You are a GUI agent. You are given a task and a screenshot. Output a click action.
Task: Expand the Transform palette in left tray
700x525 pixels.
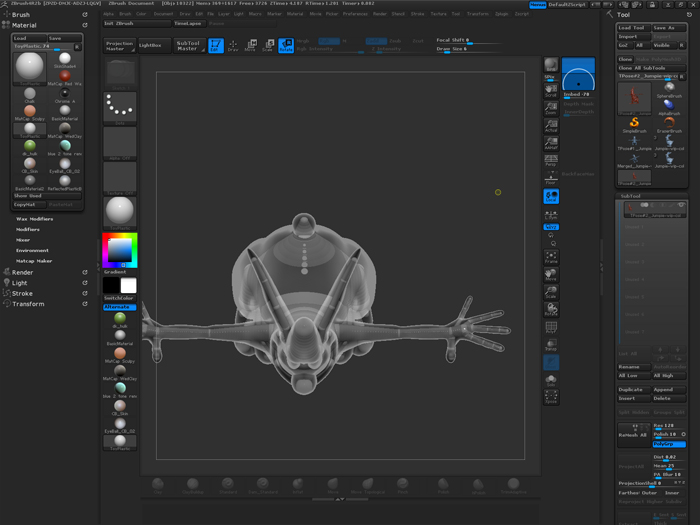(x=28, y=304)
